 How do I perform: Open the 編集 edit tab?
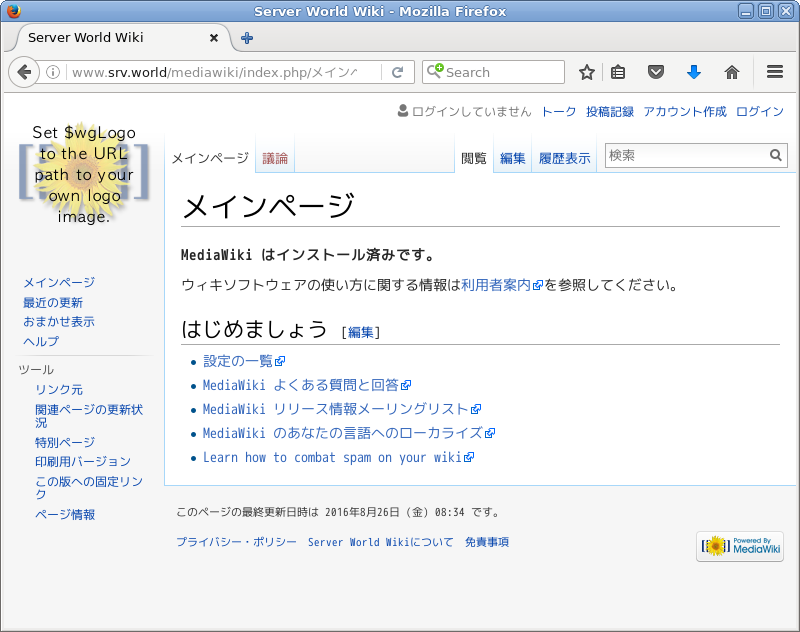click(513, 158)
